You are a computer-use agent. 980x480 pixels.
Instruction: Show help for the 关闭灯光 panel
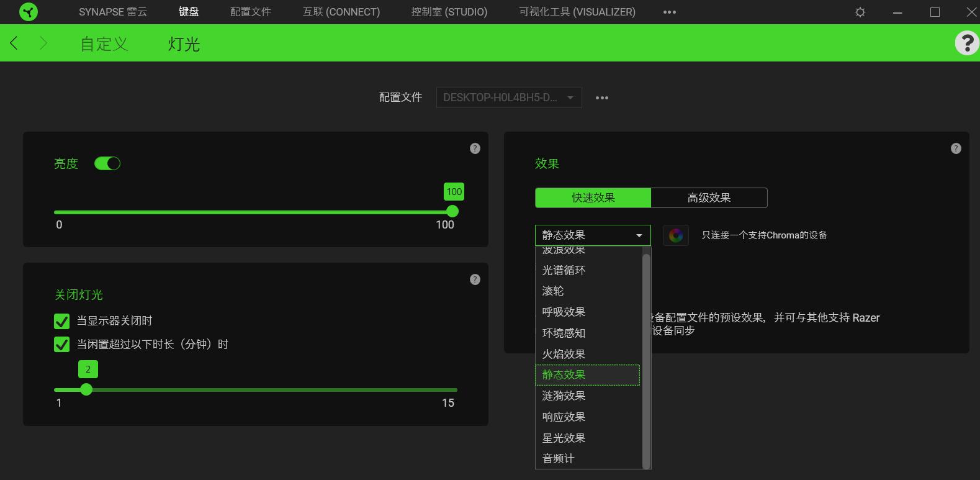(x=475, y=279)
